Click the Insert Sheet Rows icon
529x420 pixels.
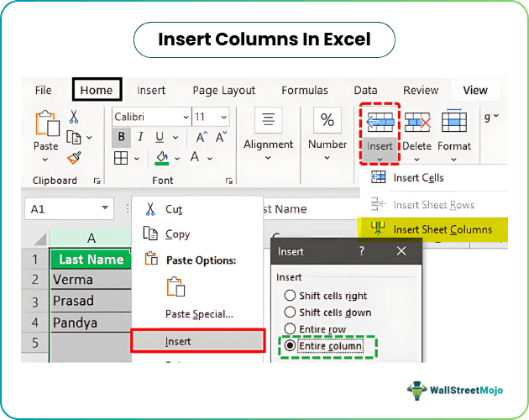click(x=378, y=204)
